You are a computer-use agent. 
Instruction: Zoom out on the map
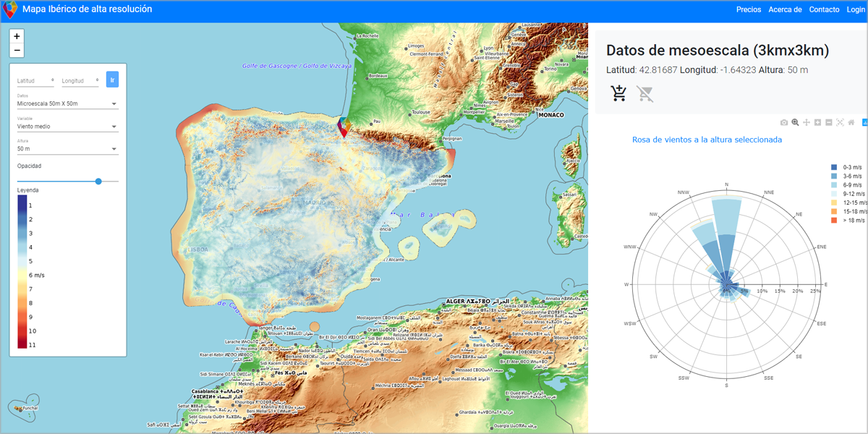point(17,51)
